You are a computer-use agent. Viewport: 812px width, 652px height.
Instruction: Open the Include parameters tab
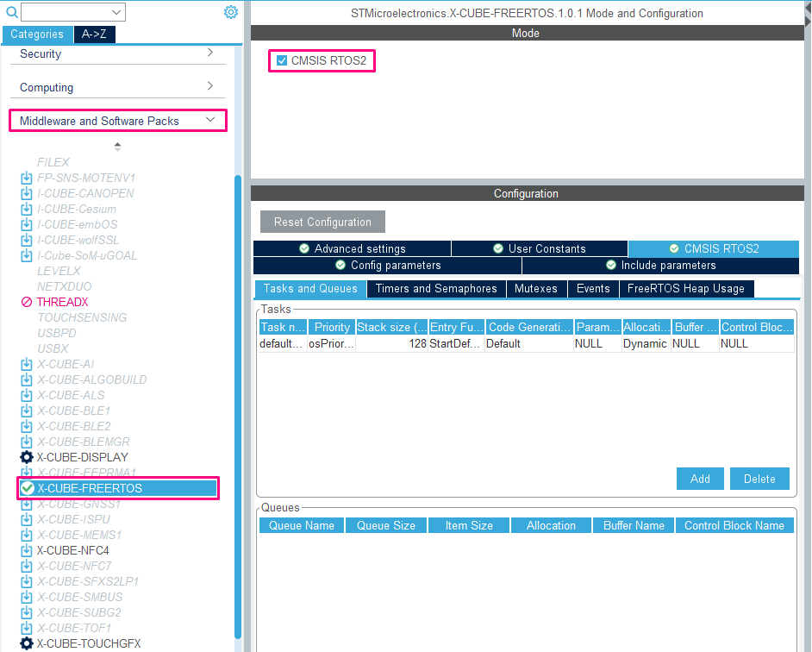pos(661,266)
